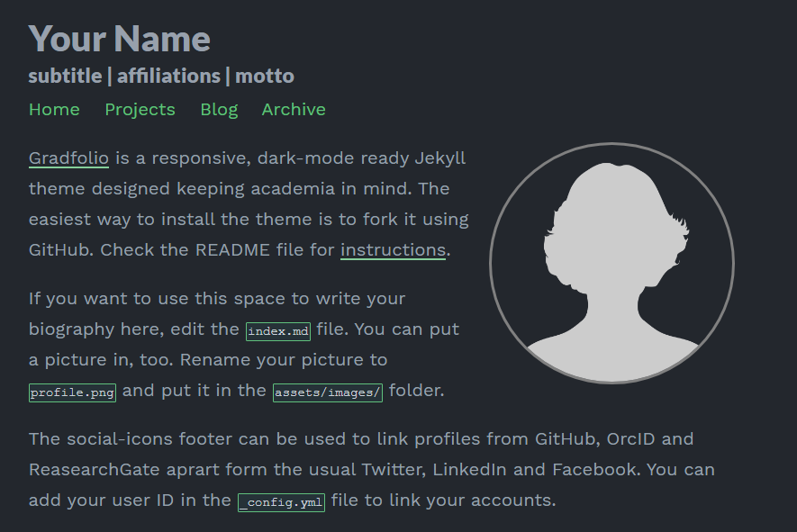Click the word "affiliations" in the tagline
This screenshot has width=797, height=532.
click(x=168, y=77)
